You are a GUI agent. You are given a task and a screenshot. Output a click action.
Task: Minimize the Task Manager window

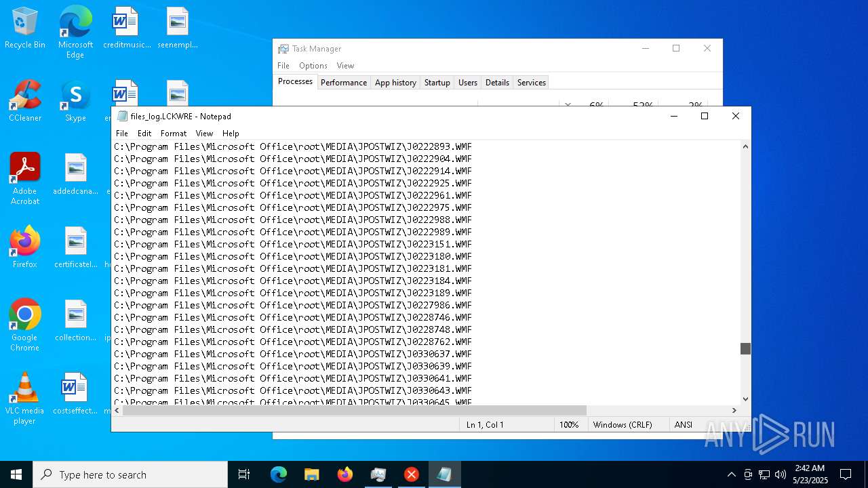tap(645, 48)
